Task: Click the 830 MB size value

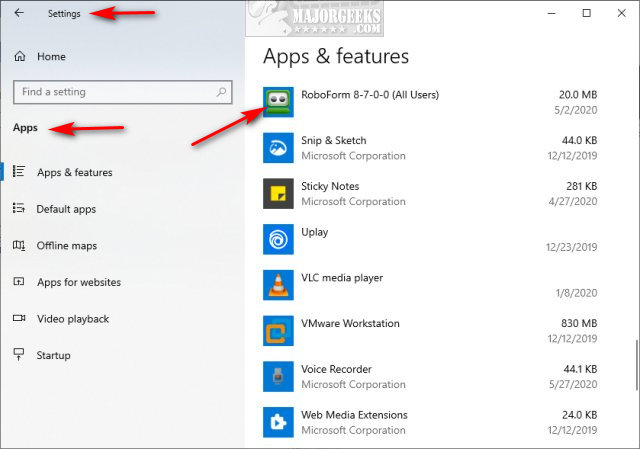Action: pyautogui.click(x=579, y=323)
